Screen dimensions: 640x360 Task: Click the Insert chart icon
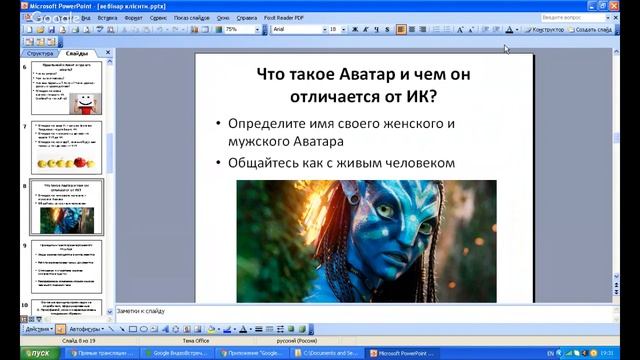pos(194,29)
